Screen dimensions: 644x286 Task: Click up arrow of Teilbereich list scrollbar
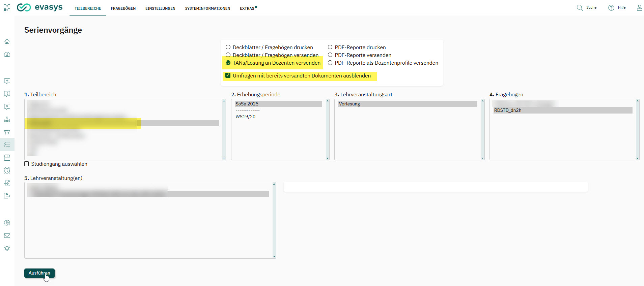pyautogui.click(x=224, y=101)
